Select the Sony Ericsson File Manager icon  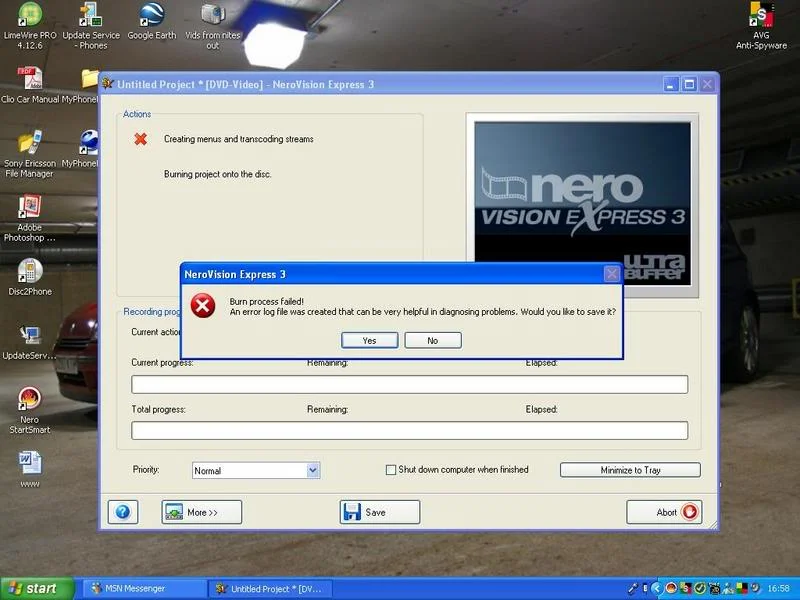point(30,154)
